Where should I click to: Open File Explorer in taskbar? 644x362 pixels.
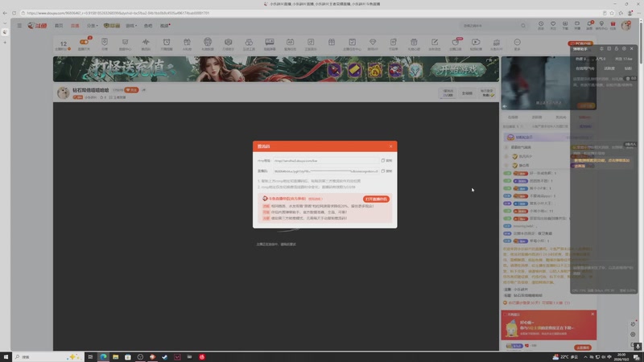pyautogui.click(x=115, y=357)
